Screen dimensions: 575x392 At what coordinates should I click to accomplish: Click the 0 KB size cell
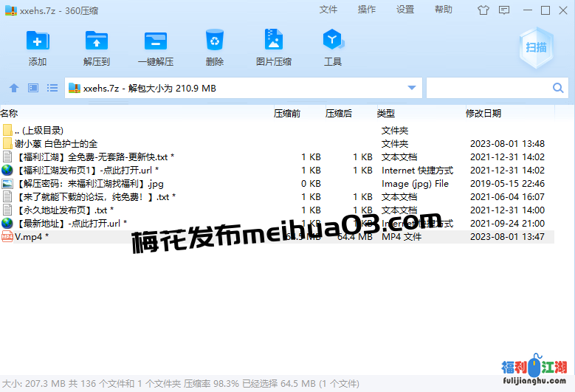click(311, 184)
